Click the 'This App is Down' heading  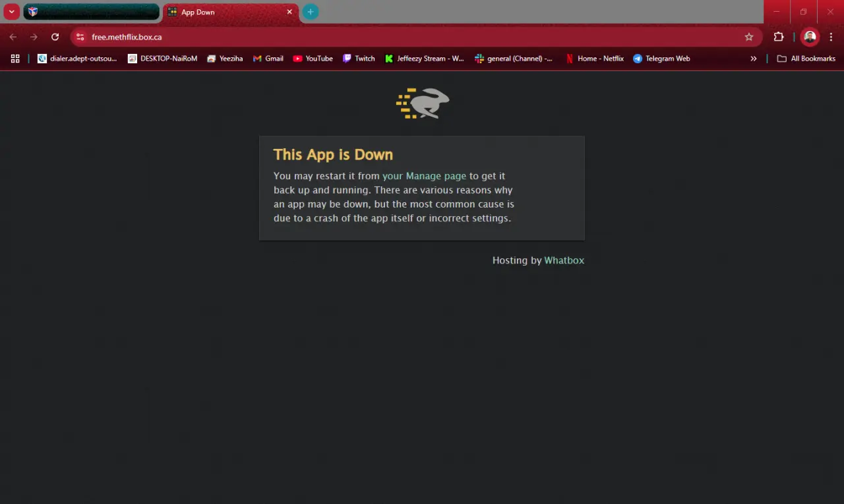click(333, 154)
